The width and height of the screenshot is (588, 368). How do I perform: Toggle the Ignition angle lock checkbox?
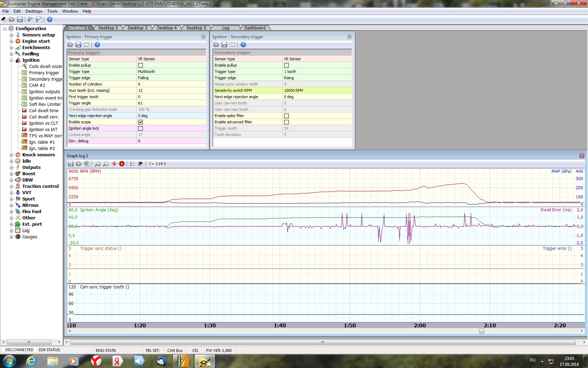tap(140, 128)
